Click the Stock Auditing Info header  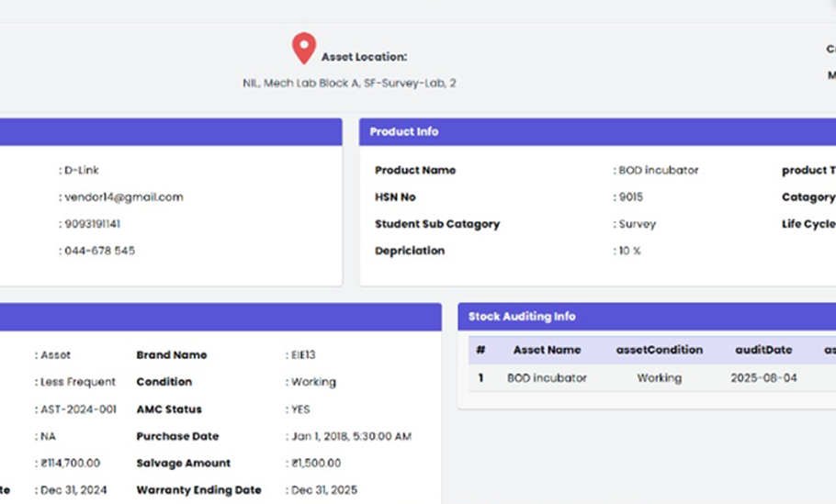coord(522,317)
